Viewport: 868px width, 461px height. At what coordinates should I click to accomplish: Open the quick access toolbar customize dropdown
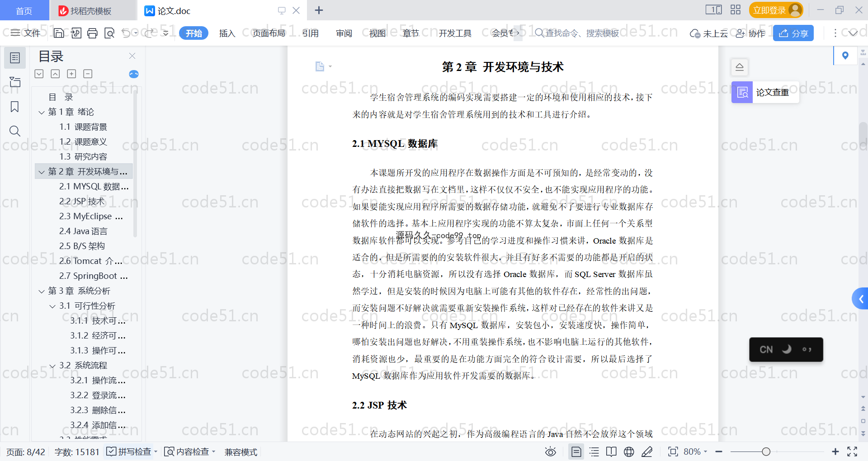tap(165, 33)
